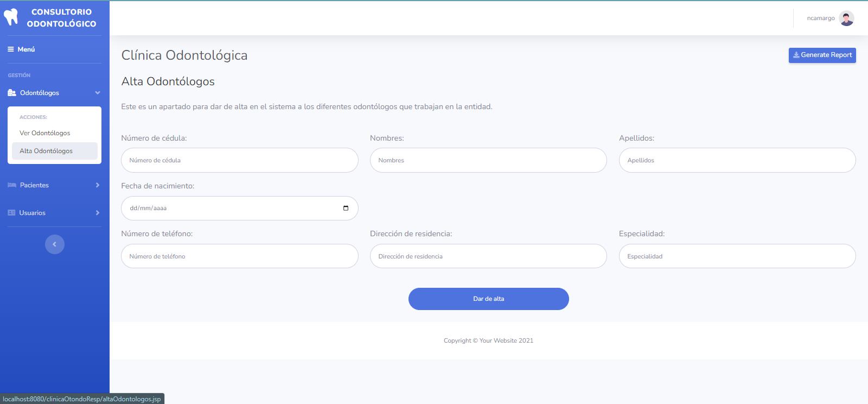Expand the Pacientes chevron
Image resolution: width=868 pixels, height=404 pixels.
pos(98,185)
